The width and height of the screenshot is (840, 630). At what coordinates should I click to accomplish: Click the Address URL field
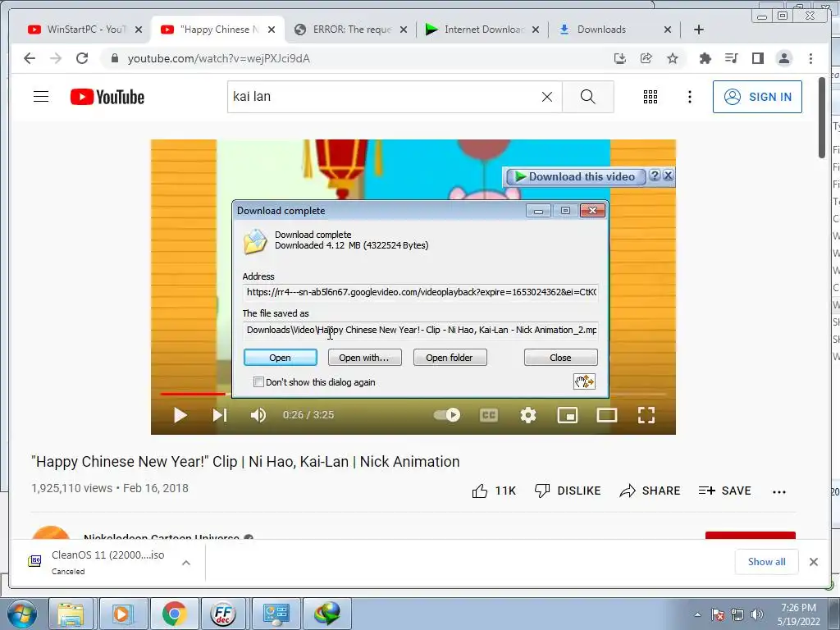[x=421, y=293]
